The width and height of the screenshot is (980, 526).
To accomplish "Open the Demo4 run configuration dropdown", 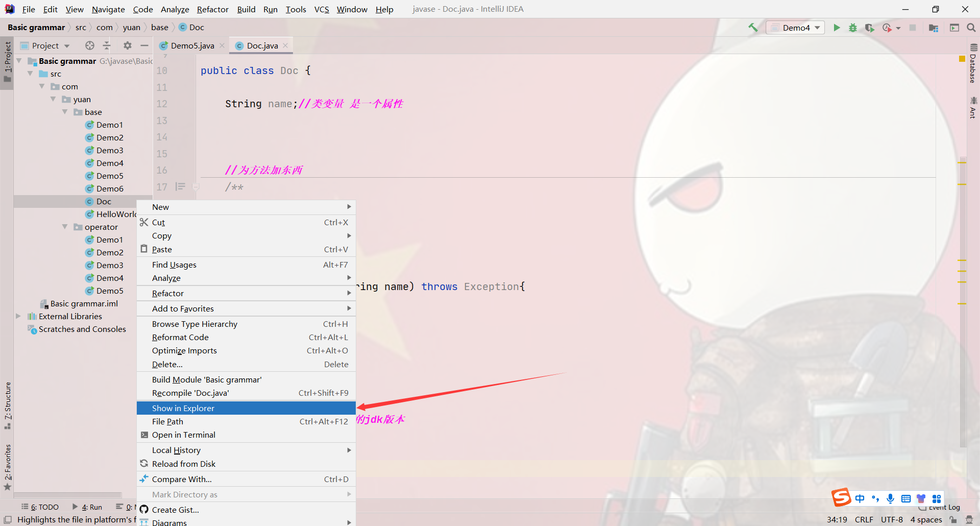I will click(795, 28).
